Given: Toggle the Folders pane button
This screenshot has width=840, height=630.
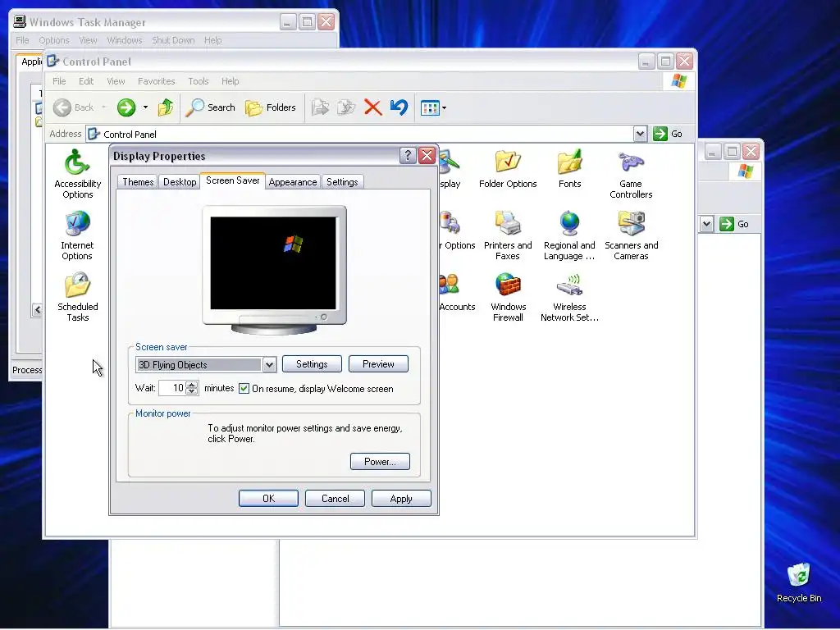Looking at the screenshot, I should (x=271, y=107).
